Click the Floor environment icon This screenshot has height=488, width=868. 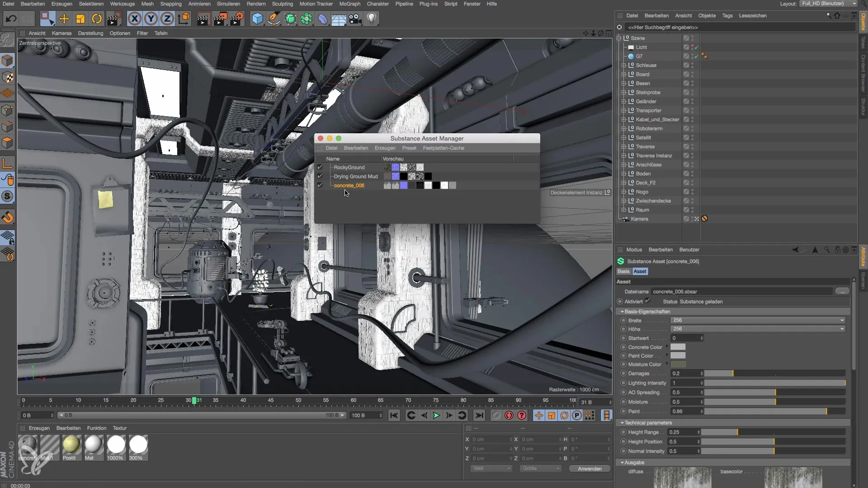(339, 19)
